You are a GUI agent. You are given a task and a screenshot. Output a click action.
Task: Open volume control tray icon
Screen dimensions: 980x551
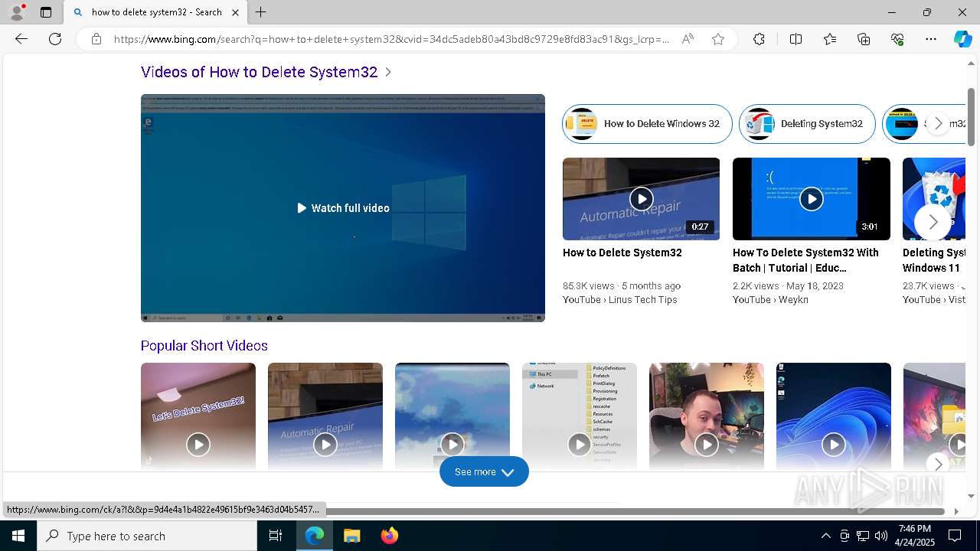881,536
